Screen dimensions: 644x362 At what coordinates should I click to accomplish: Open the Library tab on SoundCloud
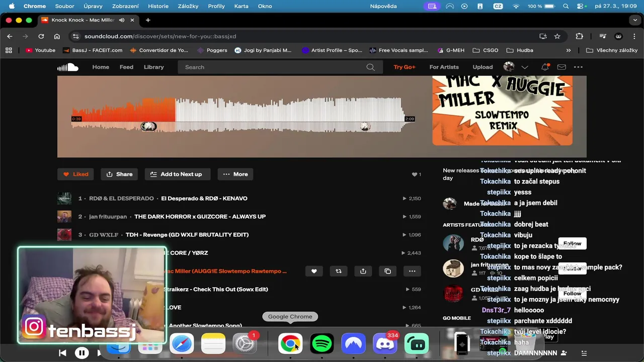153,67
